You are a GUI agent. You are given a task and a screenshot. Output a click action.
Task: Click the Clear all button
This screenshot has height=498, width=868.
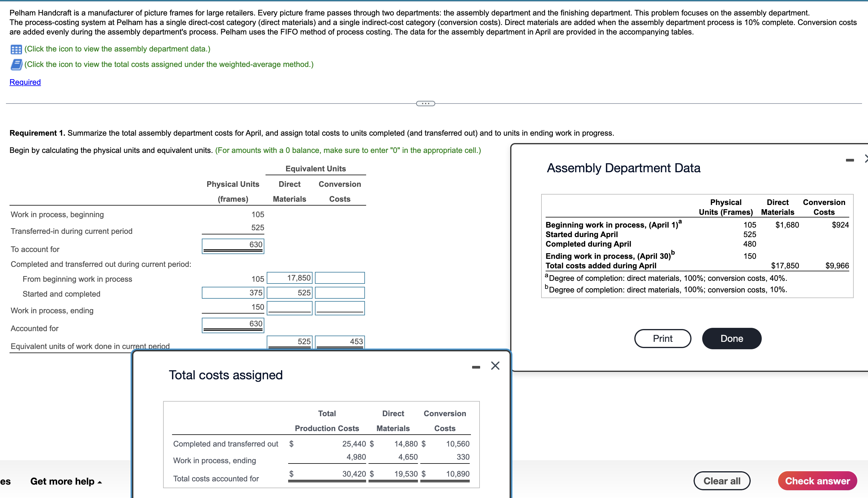(x=722, y=480)
